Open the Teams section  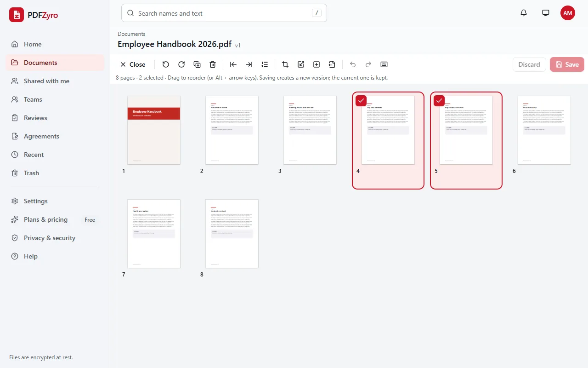[x=55, y=99]
